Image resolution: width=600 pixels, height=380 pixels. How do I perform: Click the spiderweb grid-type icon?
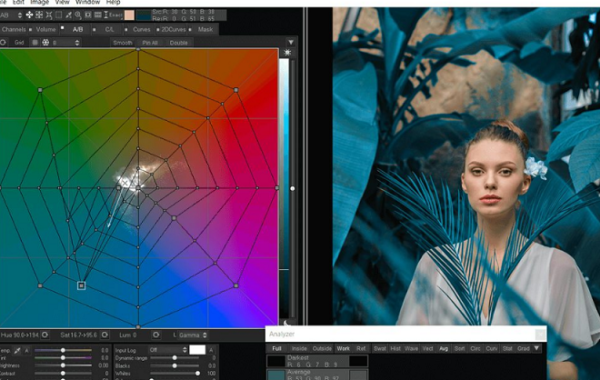[x=46, y=42]
